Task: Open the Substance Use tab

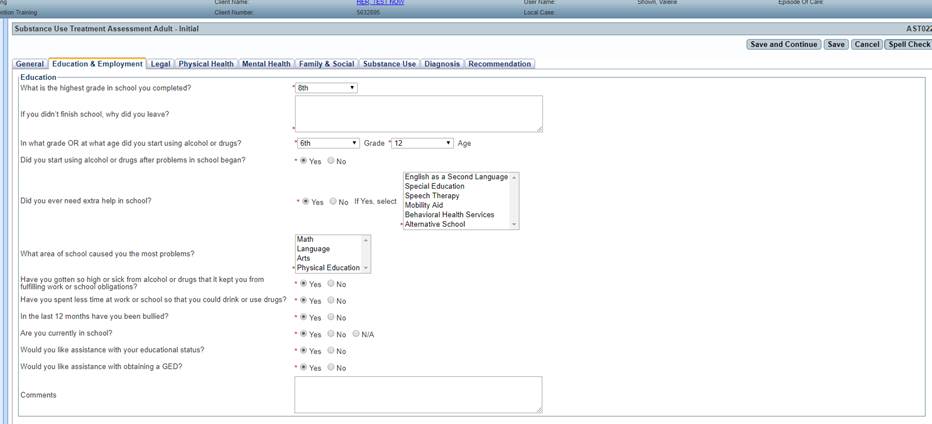Action: (x=389, y=64)
